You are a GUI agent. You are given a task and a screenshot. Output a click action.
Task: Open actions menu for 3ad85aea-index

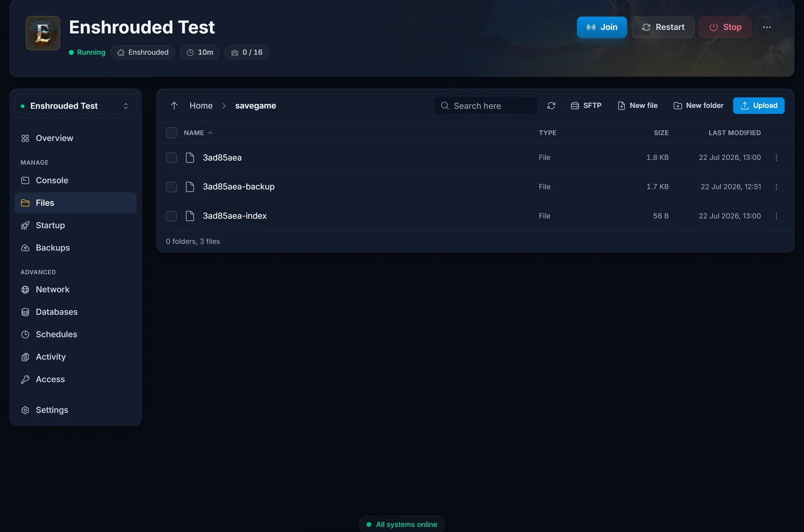coord(776,216)
